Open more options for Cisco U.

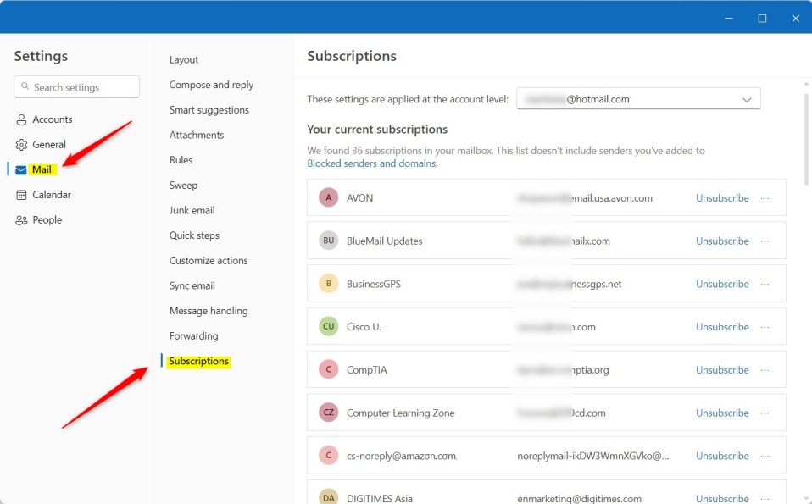[765, 327]
